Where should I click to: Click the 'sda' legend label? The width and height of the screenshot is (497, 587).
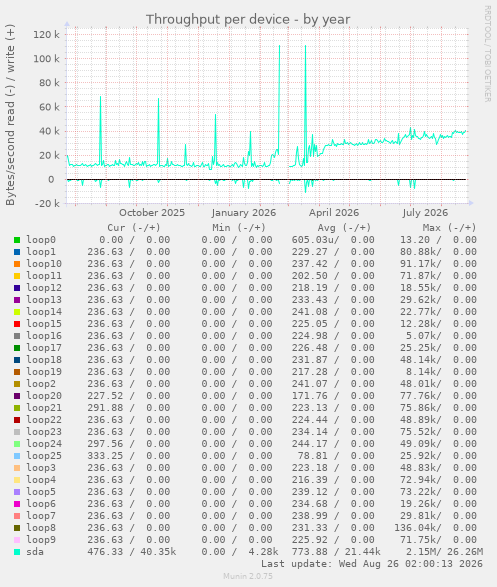35,552
